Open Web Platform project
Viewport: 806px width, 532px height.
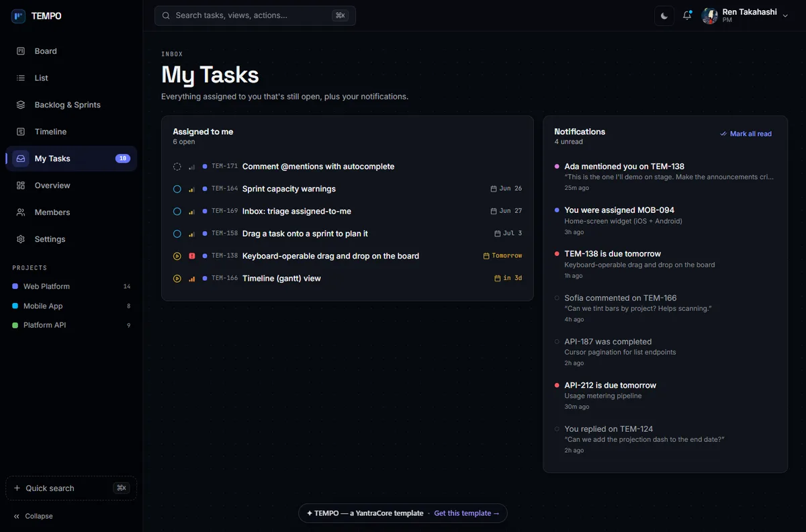coord(71,286)
